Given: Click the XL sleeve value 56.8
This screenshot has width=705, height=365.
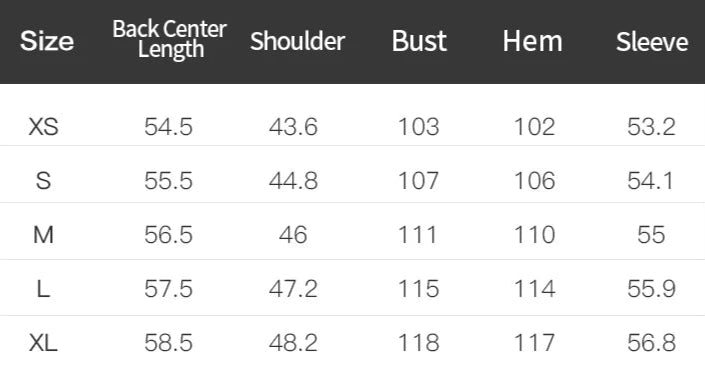Looking at the screenshot, I should (x=651, y=344).
